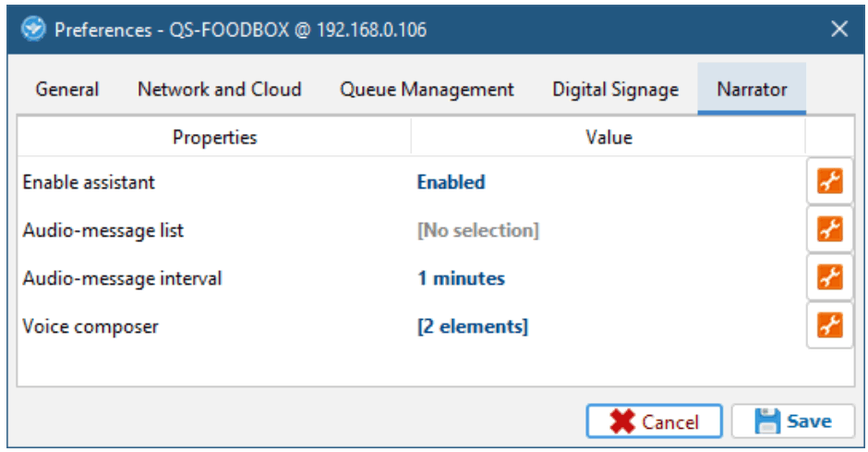
Task: Go to the Queue Management tab
Action: pos(427,89)
